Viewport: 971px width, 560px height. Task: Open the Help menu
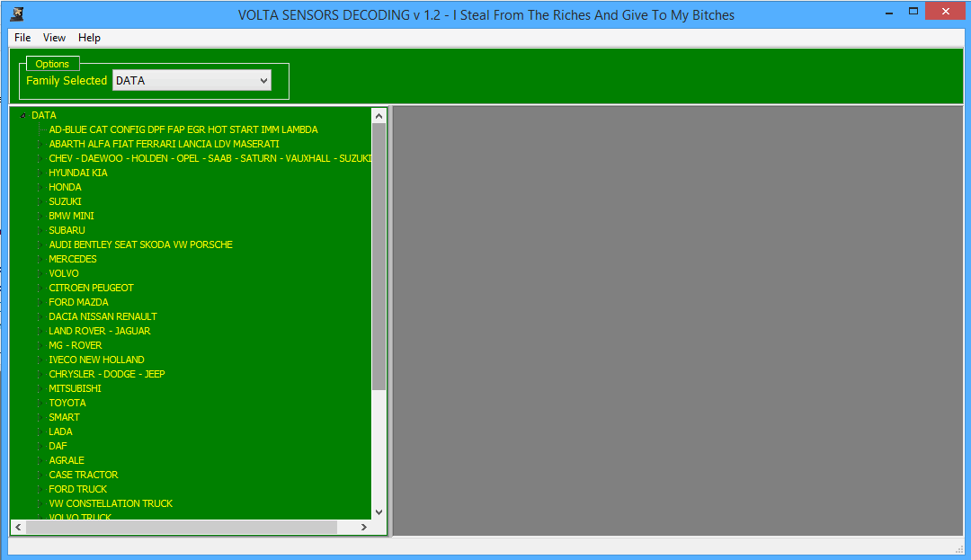(89, 38)
